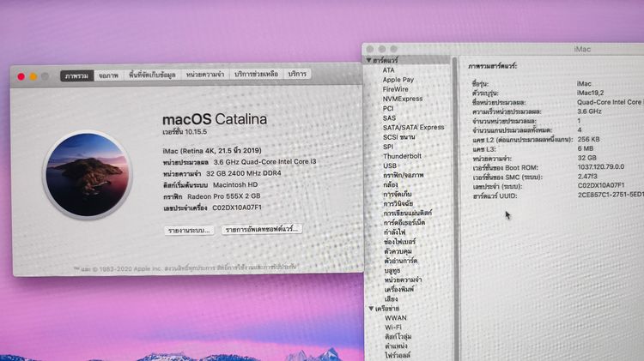Viewport: 644px width, 361px height.
Task: Open the บริการ (Service) tab
Action: click(x=297, y=74)
